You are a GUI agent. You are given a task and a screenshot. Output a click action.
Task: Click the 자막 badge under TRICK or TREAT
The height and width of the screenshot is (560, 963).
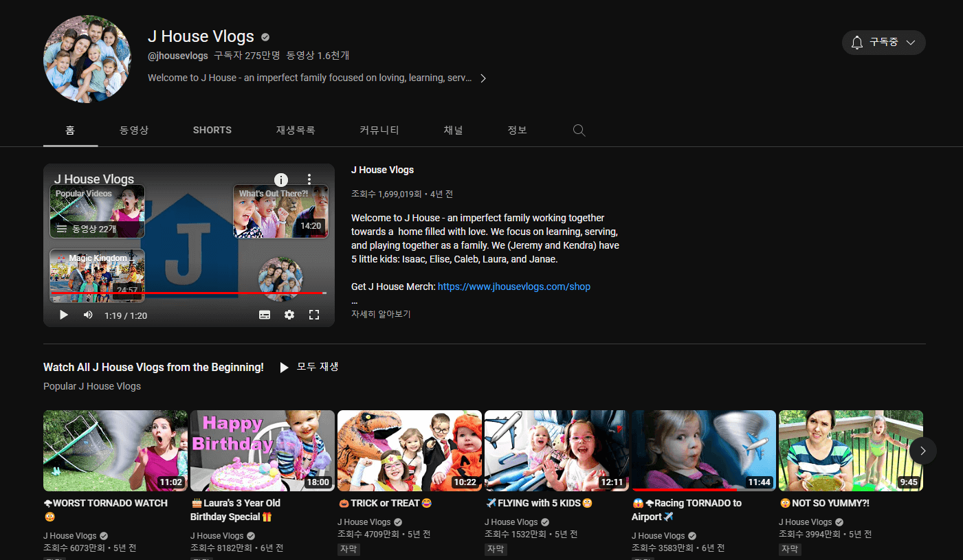pos(348,549)
